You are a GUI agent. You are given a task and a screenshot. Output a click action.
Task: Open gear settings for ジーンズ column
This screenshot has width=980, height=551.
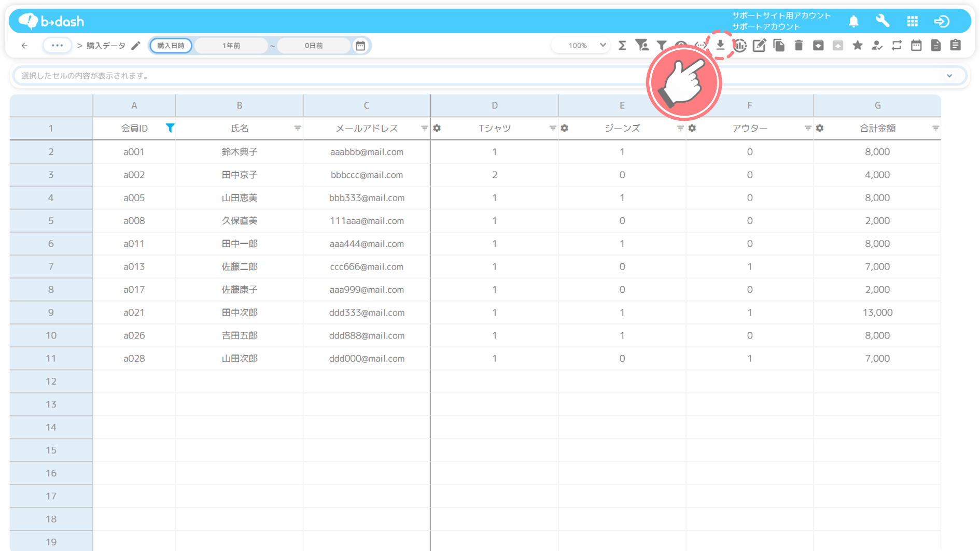tap(565, 128)
